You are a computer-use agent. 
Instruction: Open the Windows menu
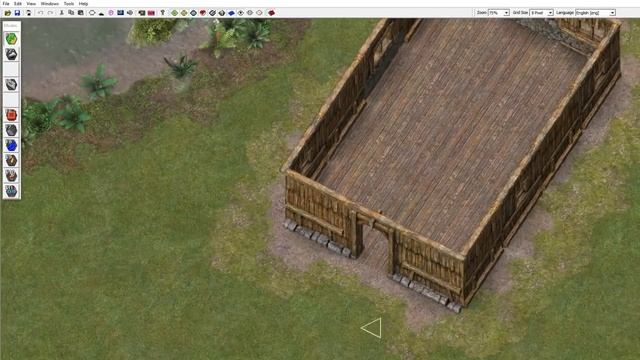tap(50, 4)
